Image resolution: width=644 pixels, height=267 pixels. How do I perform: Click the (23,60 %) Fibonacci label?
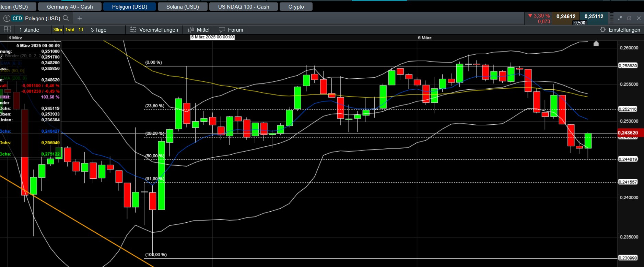pyautogui.click(x=154, y=106)
